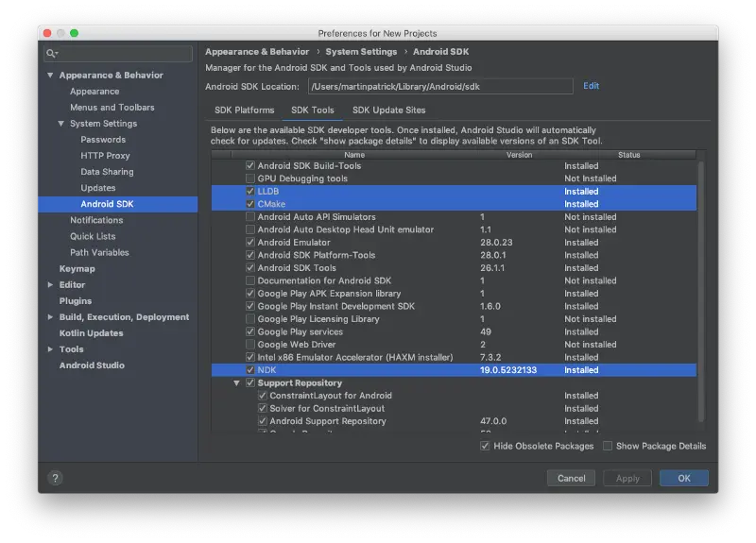The width and height of the screenshot is (756, 543).
Task: Switch to the SDK Platforms tab
Action: (244, 110)
